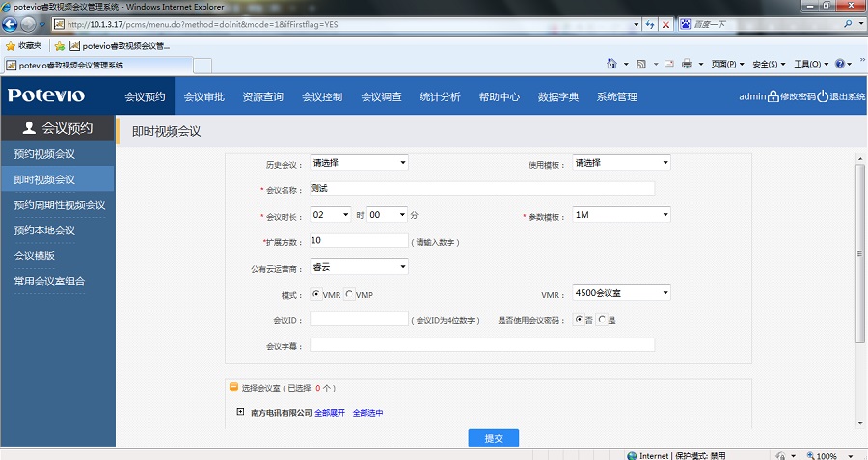Select the VMR mode radio button

click(x=316, y=294)
